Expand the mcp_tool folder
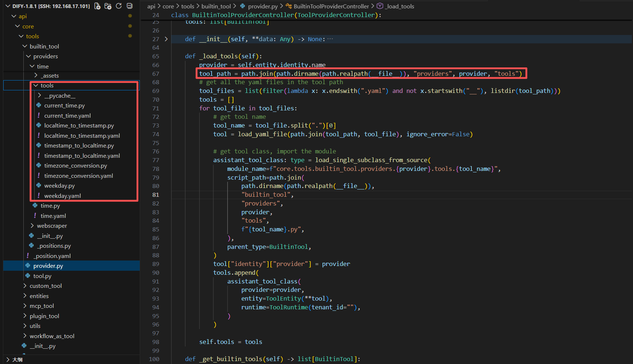Image resolution: width=633 pixels, height=364 pixels. 25,306
